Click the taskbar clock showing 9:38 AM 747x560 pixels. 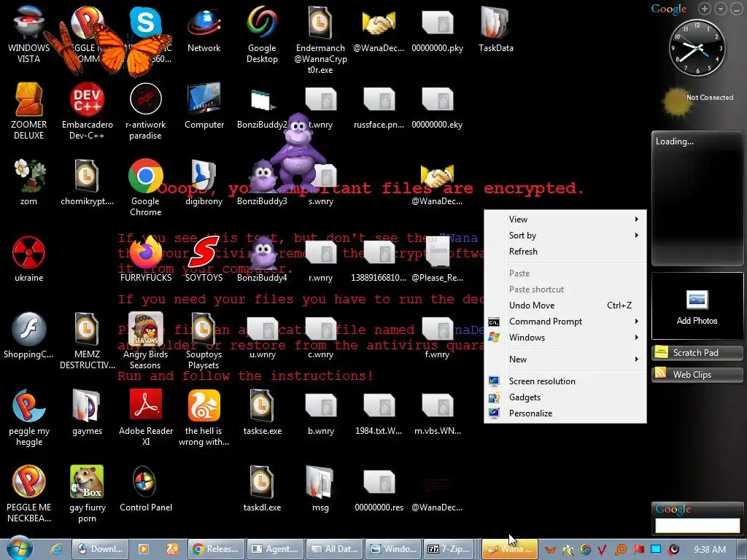coord(710,550)
